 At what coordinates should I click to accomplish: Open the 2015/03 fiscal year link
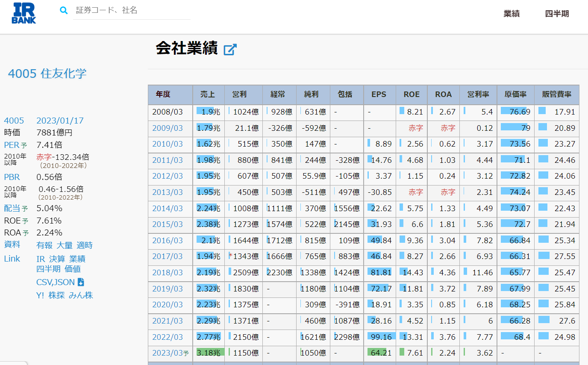pyautogui.click(x=168, y=224)
